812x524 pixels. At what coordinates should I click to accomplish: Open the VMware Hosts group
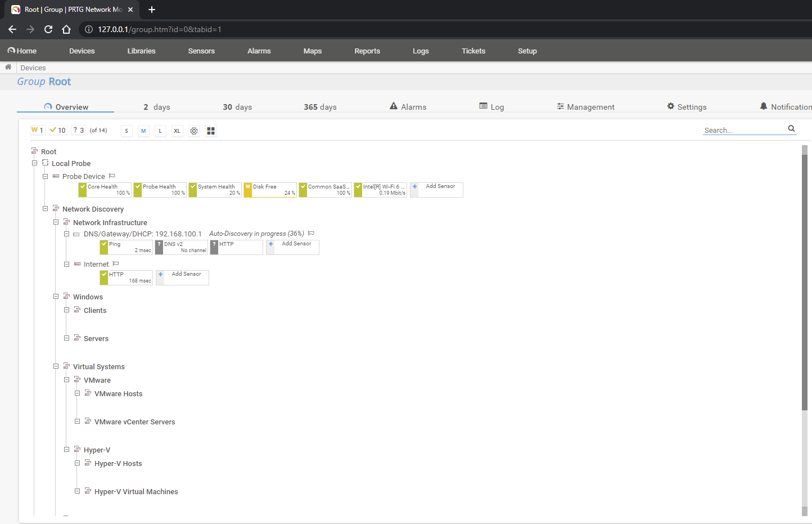119,393
